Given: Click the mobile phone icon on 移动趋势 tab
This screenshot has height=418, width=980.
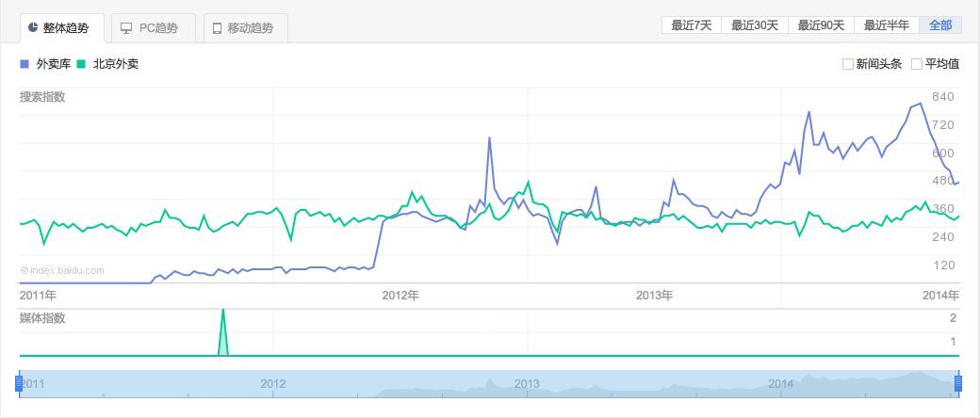Looking at the screenshot, I should [218, 28].
